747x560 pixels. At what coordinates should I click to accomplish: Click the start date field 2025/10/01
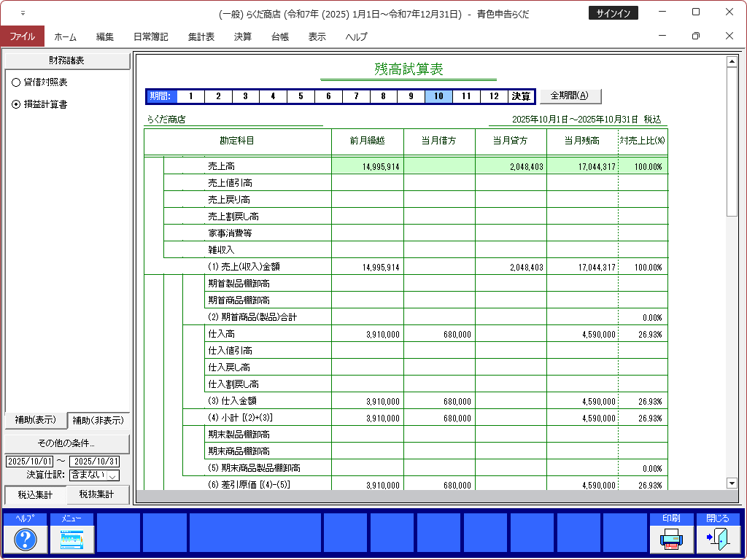[29, 462]
